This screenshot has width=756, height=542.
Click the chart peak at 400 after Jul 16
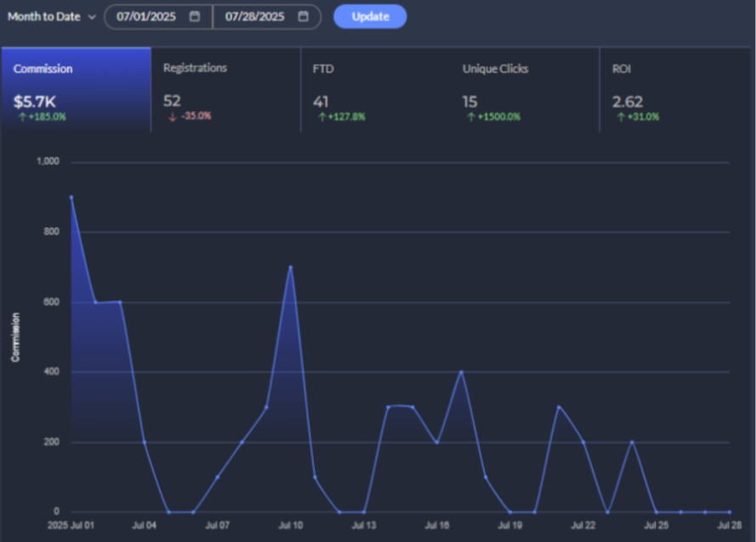tap(461, 372)
